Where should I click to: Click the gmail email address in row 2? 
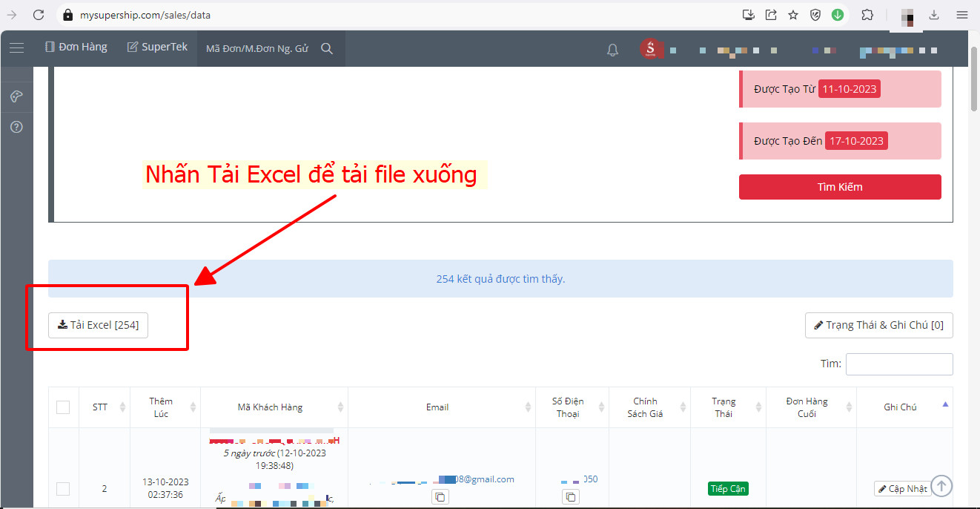point(442,479)
